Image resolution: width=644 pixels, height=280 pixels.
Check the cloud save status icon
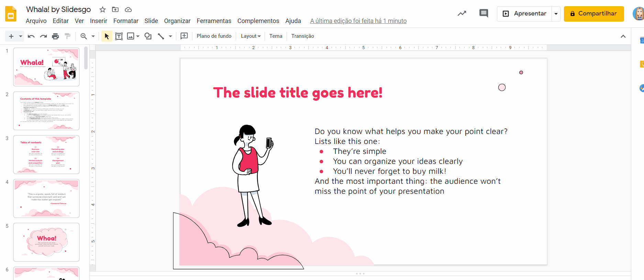128,10
